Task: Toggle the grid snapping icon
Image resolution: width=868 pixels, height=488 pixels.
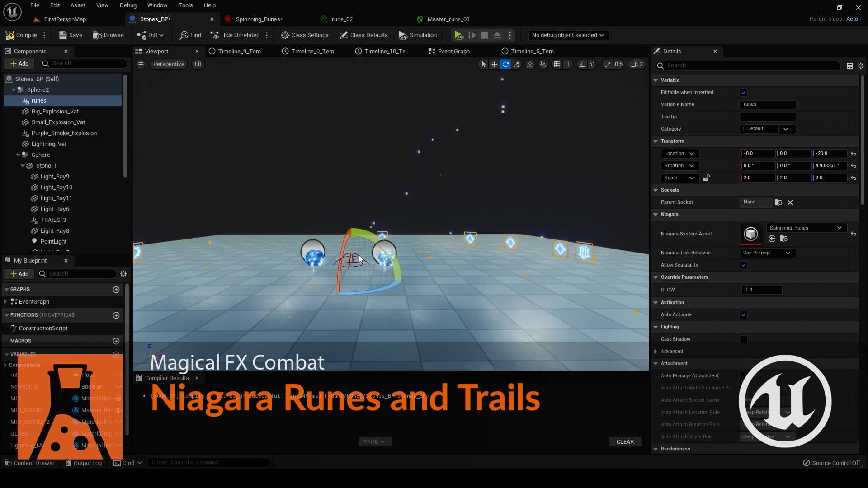Action: tap(557, 64)
